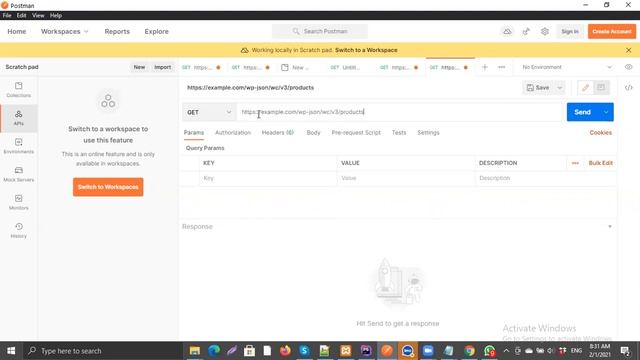Switch to the Authorization tab
This screenshot has height=360, width=640.
[x=233, y=133]
